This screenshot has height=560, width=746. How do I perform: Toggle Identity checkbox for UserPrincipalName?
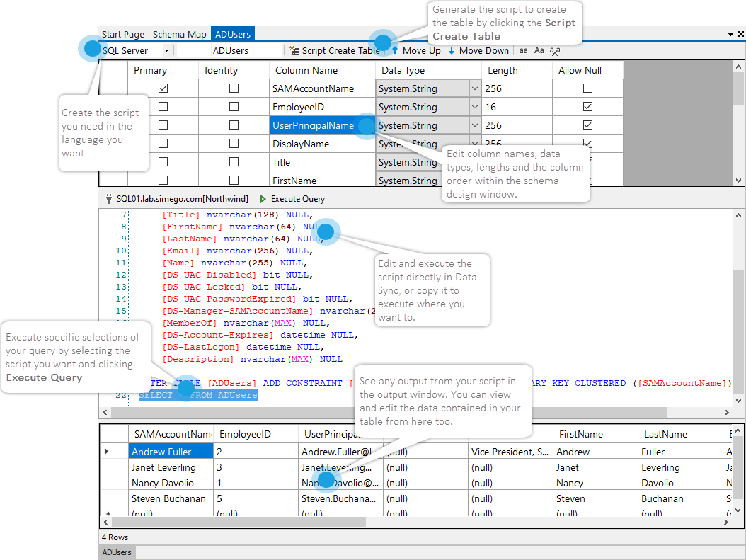pos(234,125)
